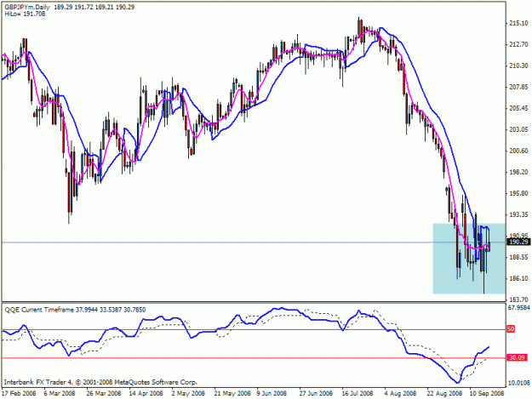Click the 212.70 price axis label
532x399 pixels.
(x=518, y=44)
